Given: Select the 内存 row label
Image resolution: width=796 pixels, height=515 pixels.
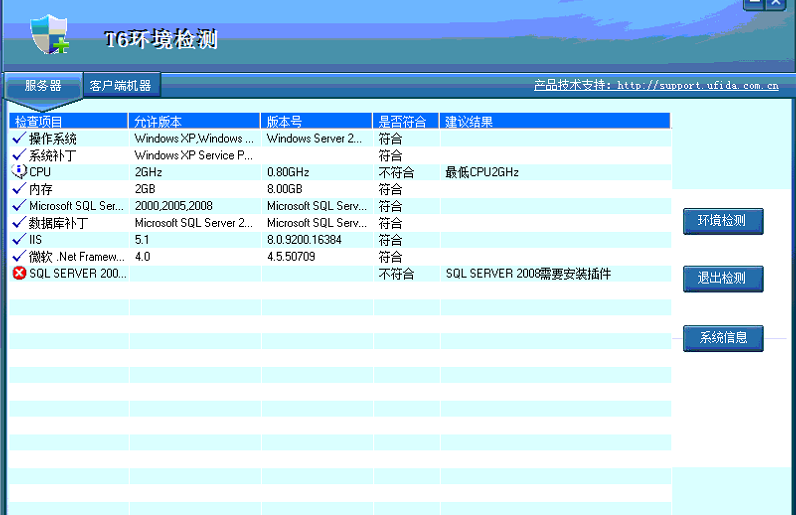Looking at the screenshot, I should pyautogui.click(x=41, y=189).
